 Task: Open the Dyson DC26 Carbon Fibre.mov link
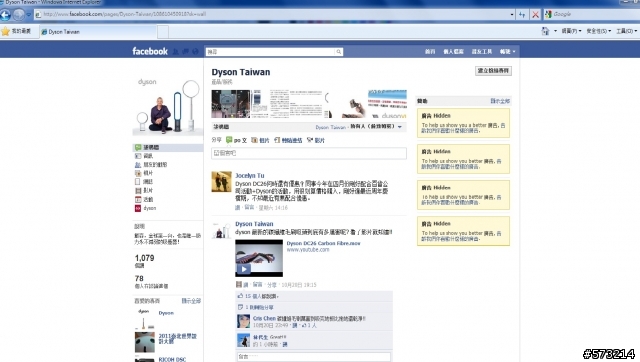[323, 243]
